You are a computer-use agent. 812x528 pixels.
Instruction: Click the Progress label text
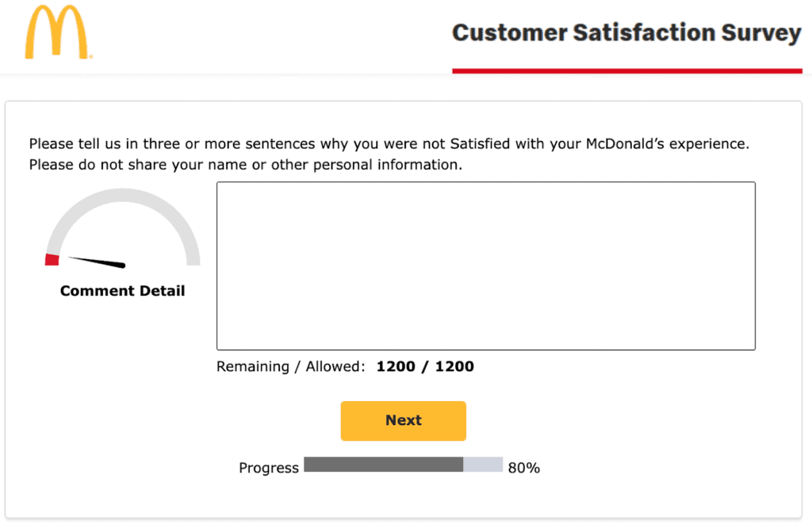pyautogui.click(x=269, y=468)
